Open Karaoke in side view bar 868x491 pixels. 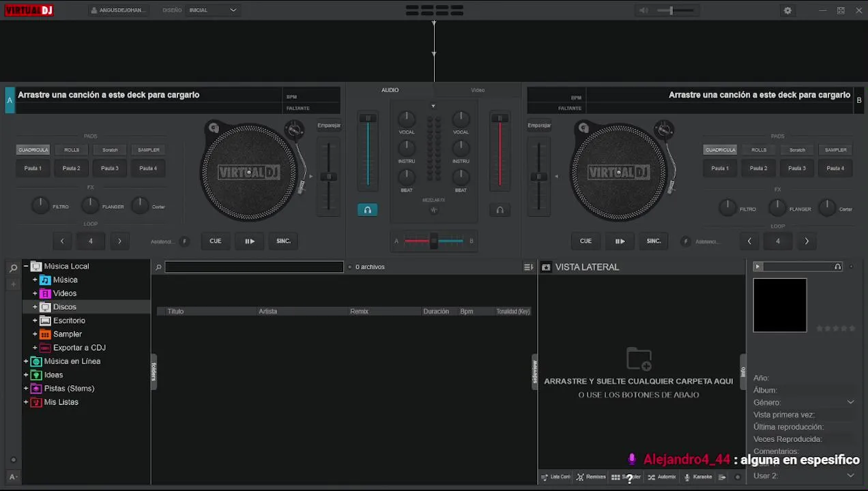click(698, 477)
